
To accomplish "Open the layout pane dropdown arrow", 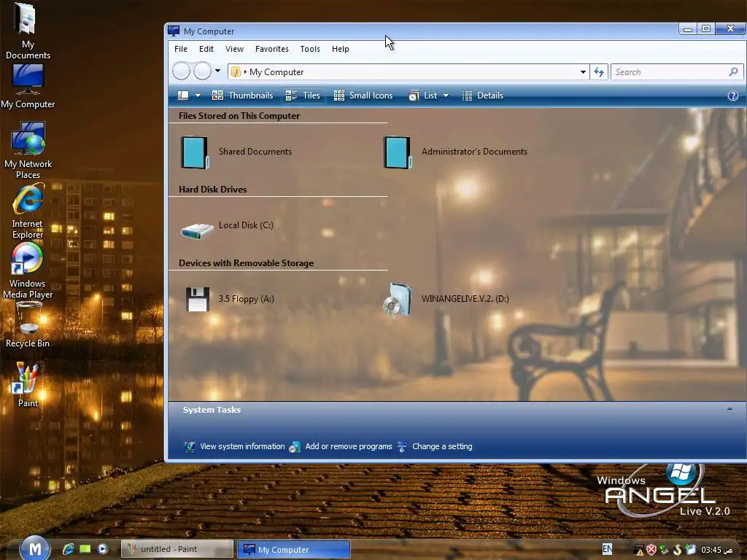I will [198, 96].
